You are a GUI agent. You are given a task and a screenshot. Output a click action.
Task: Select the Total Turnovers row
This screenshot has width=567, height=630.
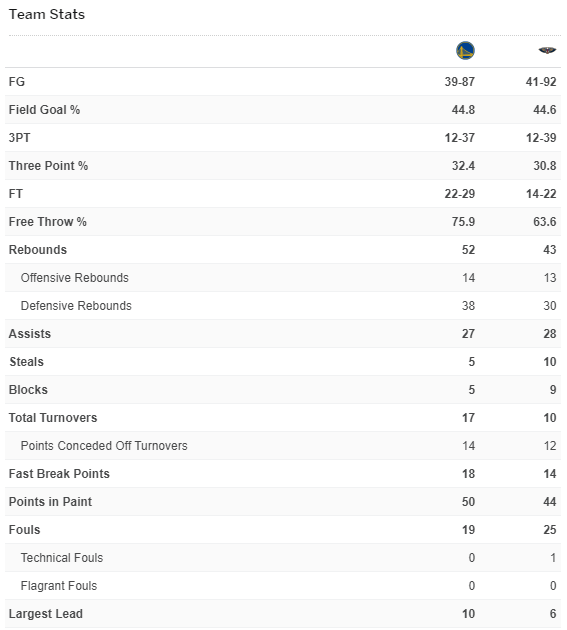point(283,418)
